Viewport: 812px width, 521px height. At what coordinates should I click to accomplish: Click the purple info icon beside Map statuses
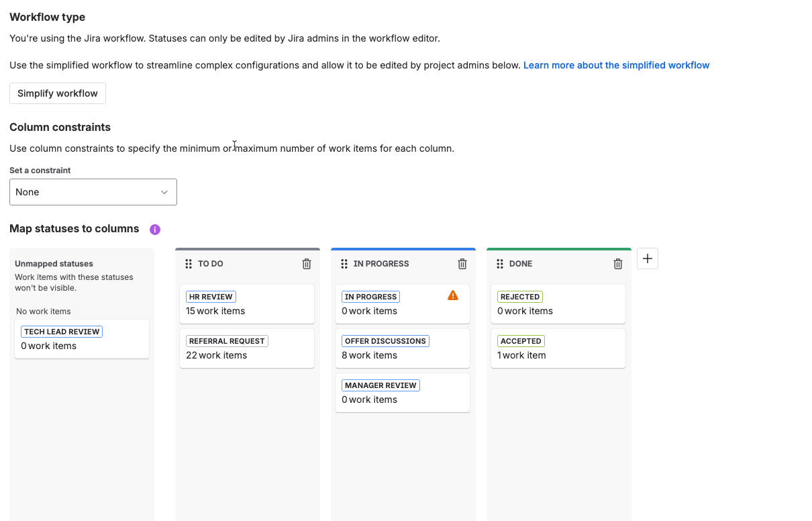pos(155,230)
